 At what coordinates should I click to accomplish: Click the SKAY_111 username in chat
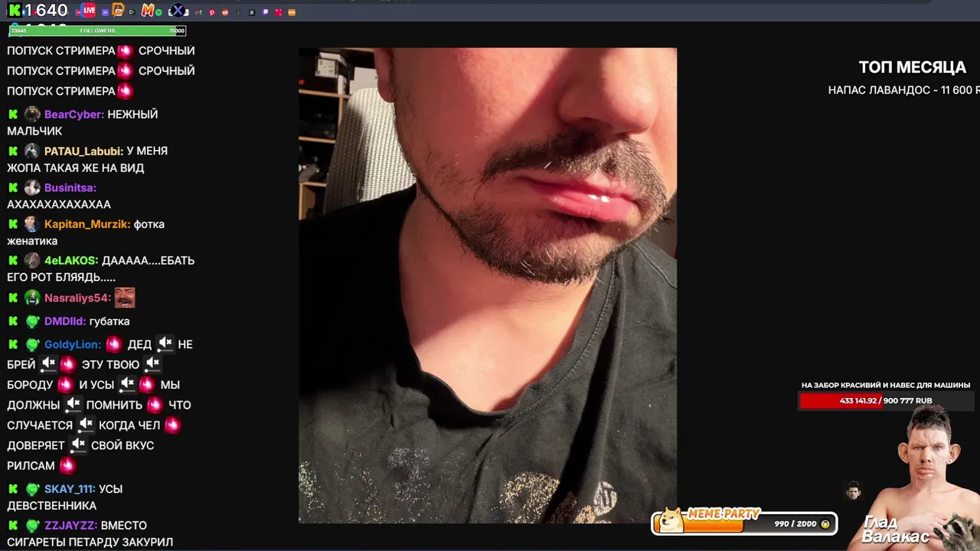pos(69,489)
